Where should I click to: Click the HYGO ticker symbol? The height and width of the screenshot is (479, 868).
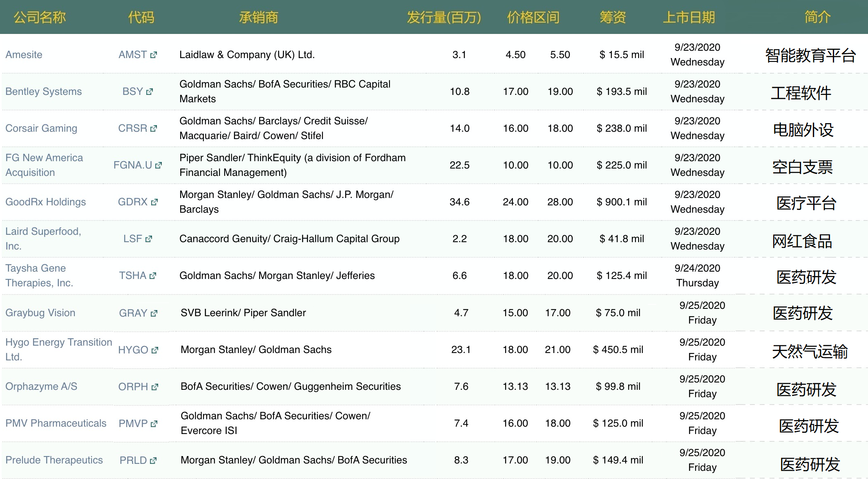133,350
